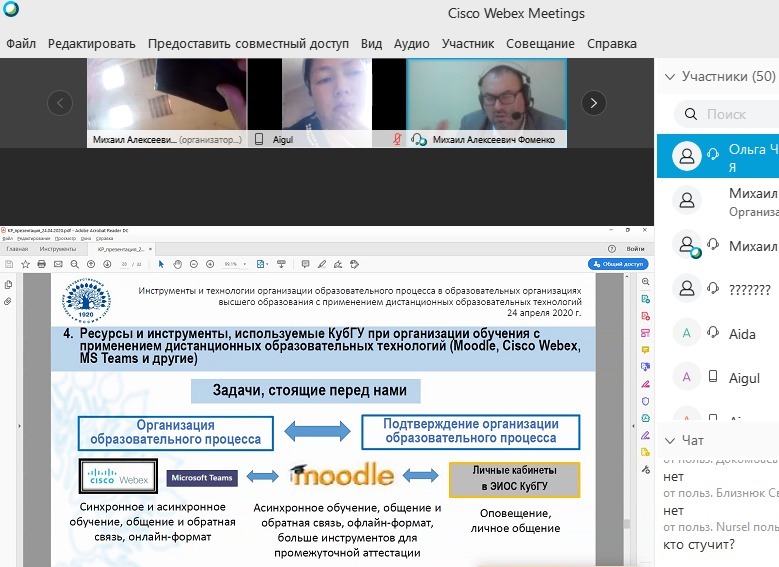Select the organizer's video thumbnail

coord(167,103)
